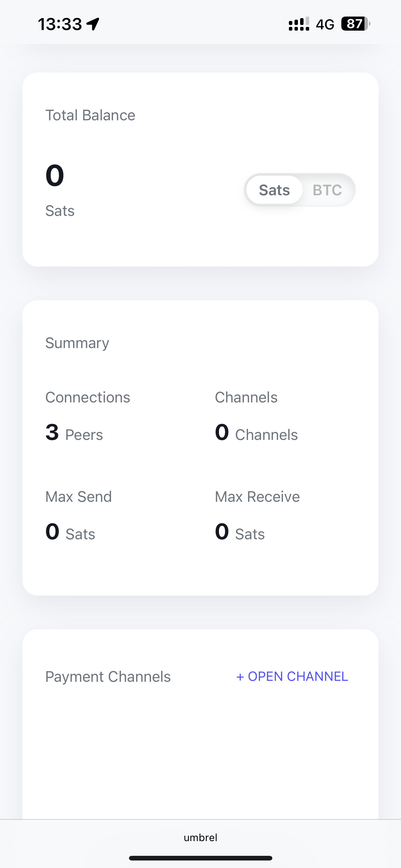Switch balance unit to BTC
Image resolution: width=401 pixels, height=868 pixels.
point(327,190)
